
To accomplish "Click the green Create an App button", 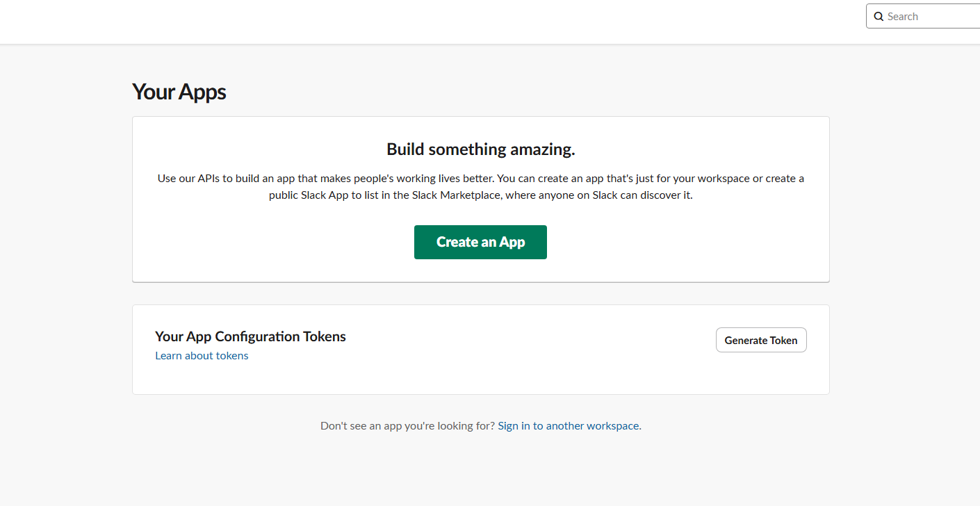I will [480, 242].
